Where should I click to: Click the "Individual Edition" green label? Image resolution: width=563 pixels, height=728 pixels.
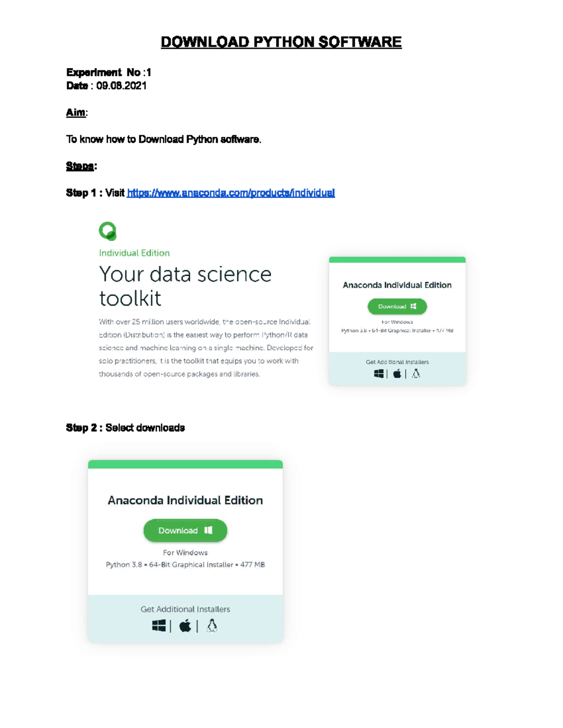coord(134,253)
